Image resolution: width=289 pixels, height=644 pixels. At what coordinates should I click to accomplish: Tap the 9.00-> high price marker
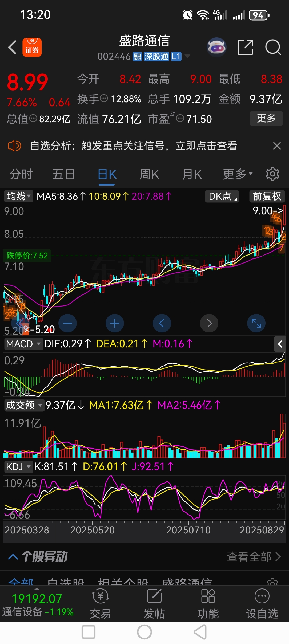(268, 211)
